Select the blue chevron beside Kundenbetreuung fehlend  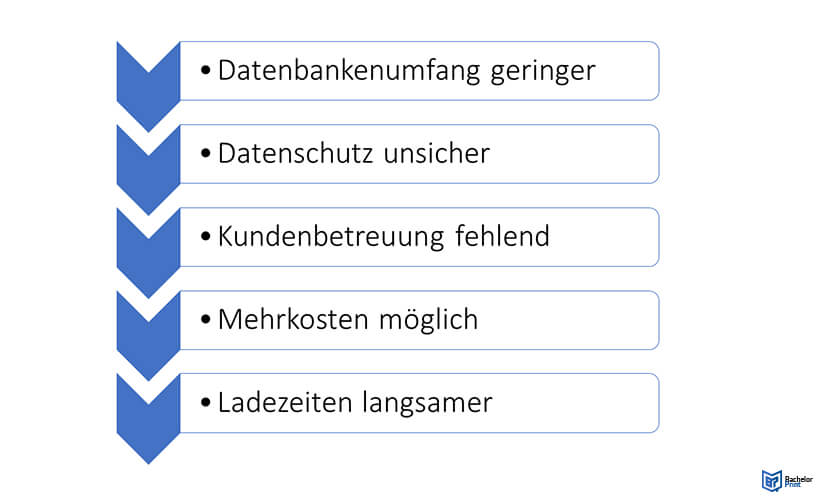click(x=148, y=253)
